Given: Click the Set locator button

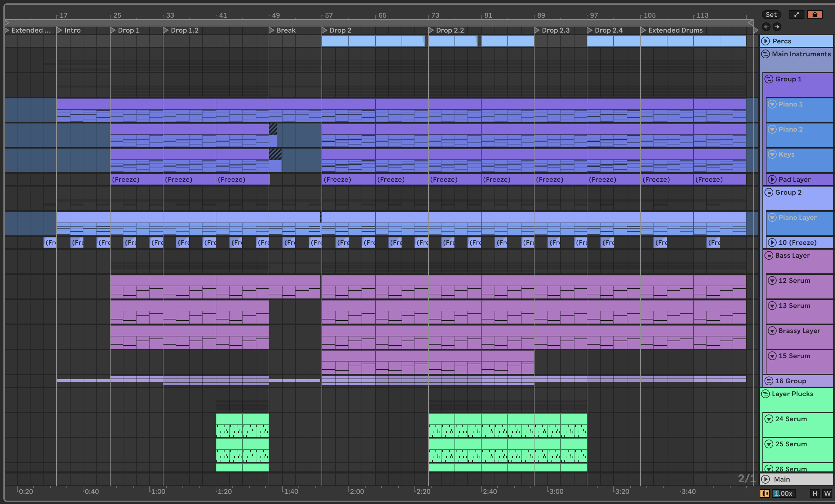Looking at the screenshot, I should 771,15.
